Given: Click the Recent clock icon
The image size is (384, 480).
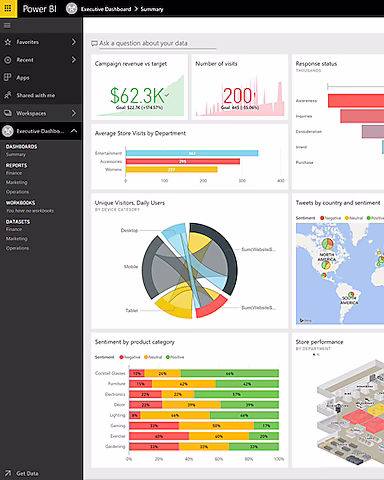Looking at the screenshot, I should point(7,60).
